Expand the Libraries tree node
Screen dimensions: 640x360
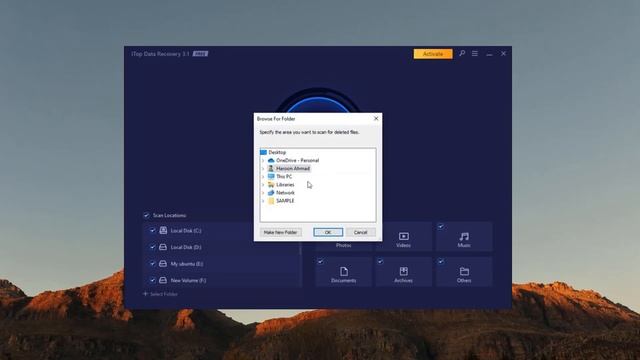click(x=263, y=184)
